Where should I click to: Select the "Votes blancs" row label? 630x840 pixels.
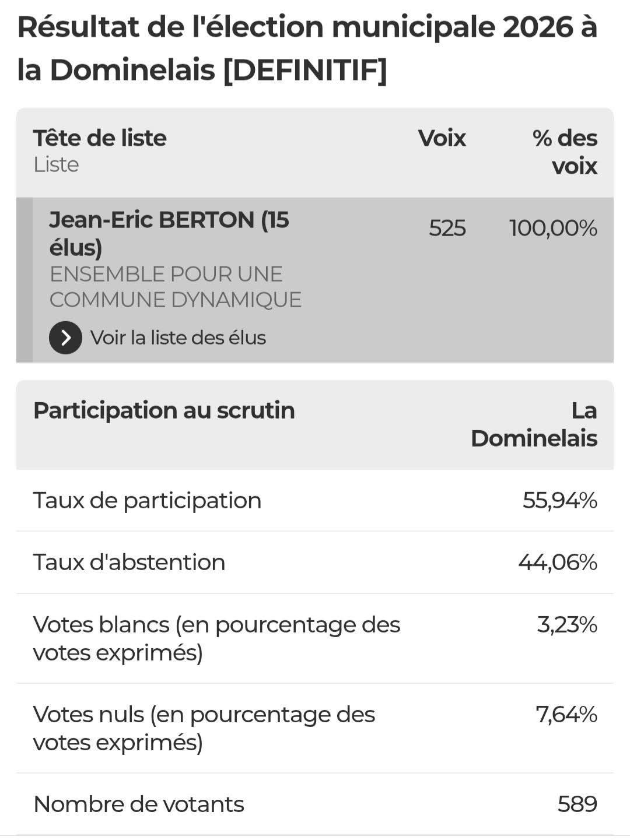click(216, 638)
